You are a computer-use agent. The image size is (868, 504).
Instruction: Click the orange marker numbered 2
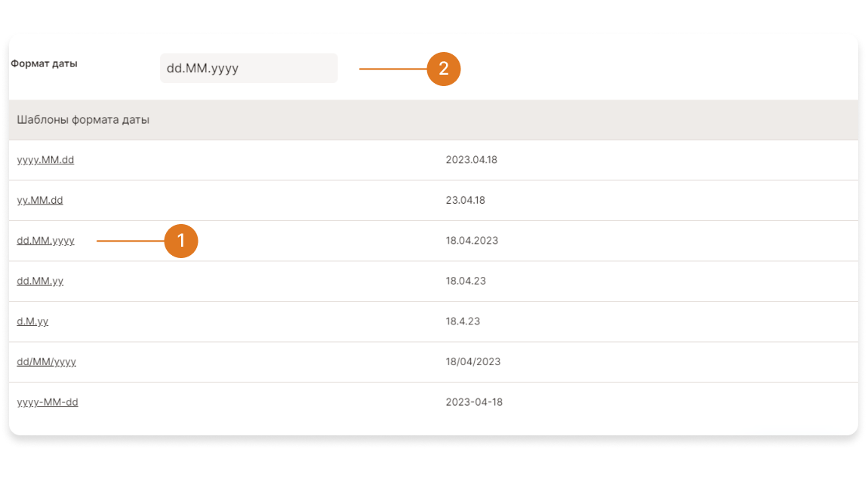point(444,69)
